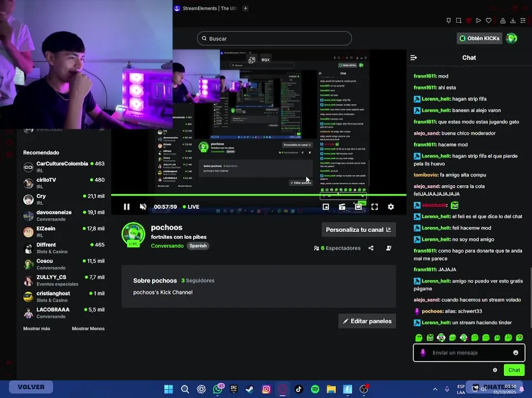Screen dimensions: 532x398
Task: Open davooxeneize recommended channel
Action: (64, 216)
